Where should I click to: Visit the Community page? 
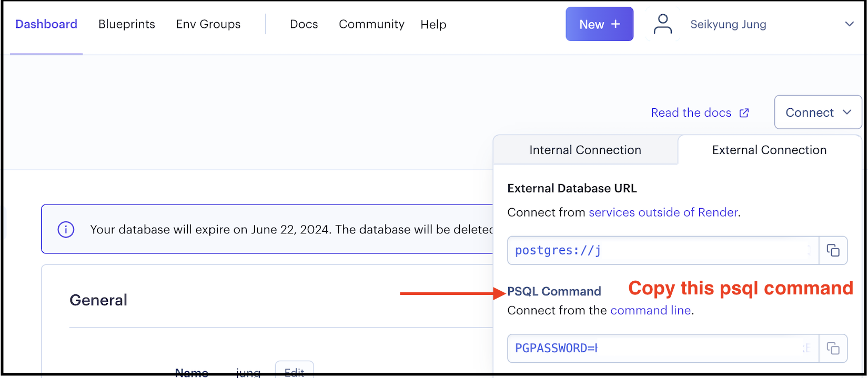coord(371,24)
